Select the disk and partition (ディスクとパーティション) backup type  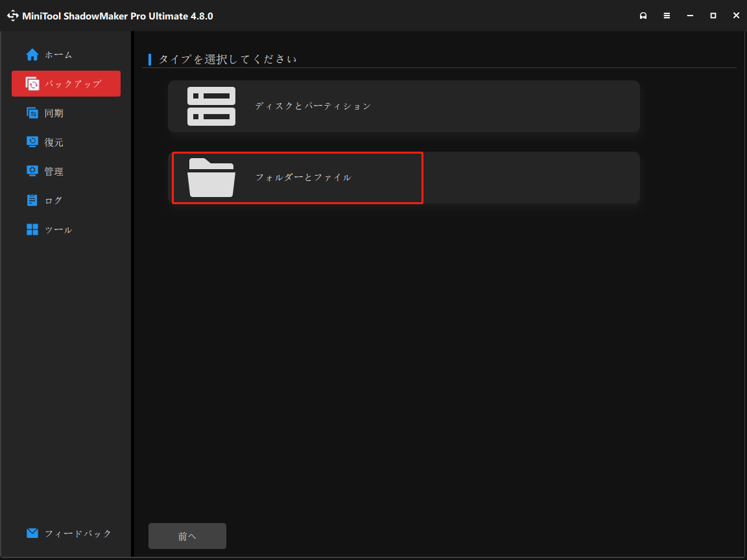pos(403,106)
